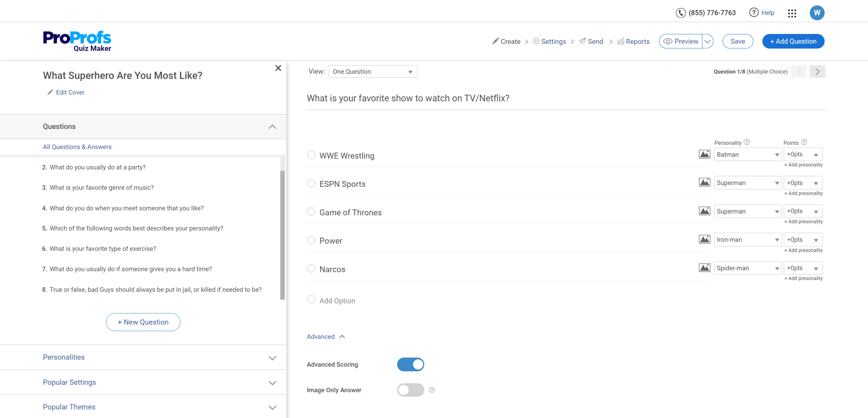Viewport: 868px width, 418px height.
Task: Click the image icon beside Narcos option
Action: point(704,268)
